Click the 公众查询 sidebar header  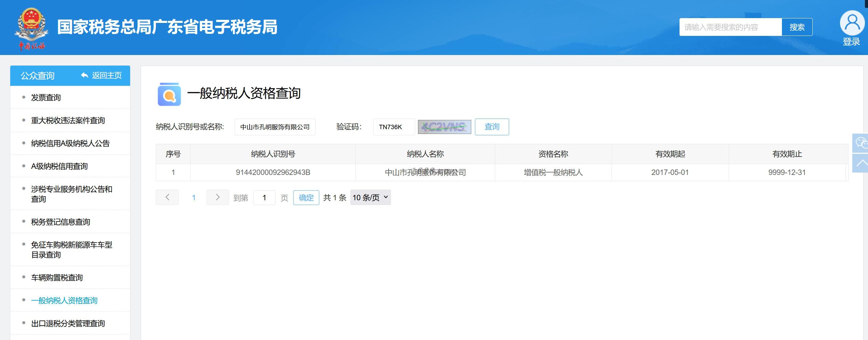(38, 76)
